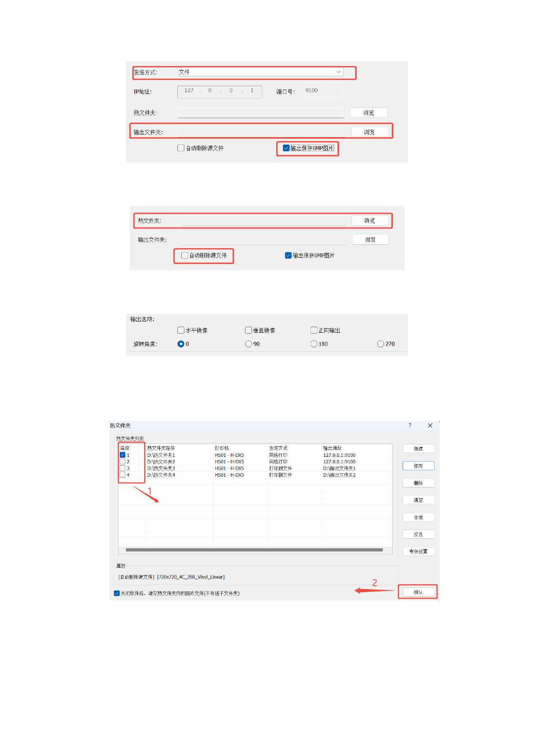Select the 90 degree rotation radio button
Screen dimensions: 534x756
[248, 344]
